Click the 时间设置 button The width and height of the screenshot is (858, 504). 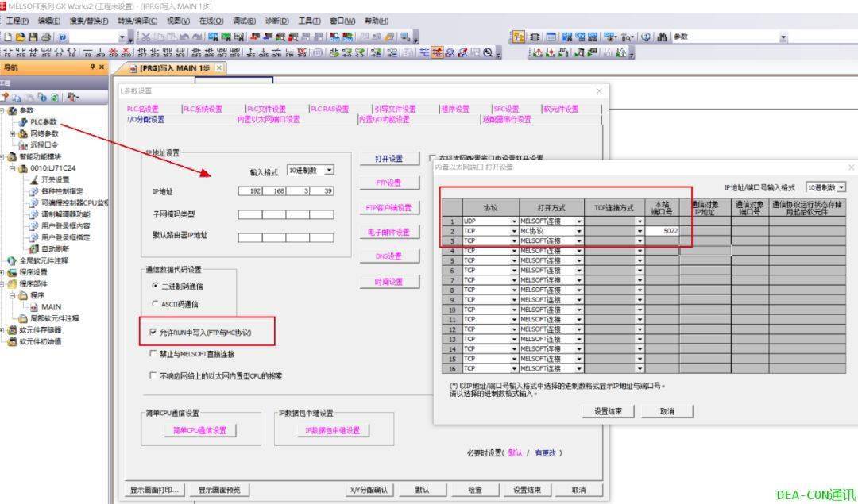pos(389,282)
